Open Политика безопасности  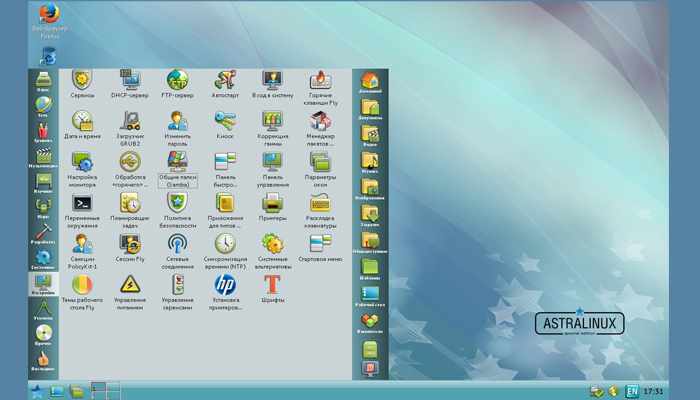coord(177,211)
